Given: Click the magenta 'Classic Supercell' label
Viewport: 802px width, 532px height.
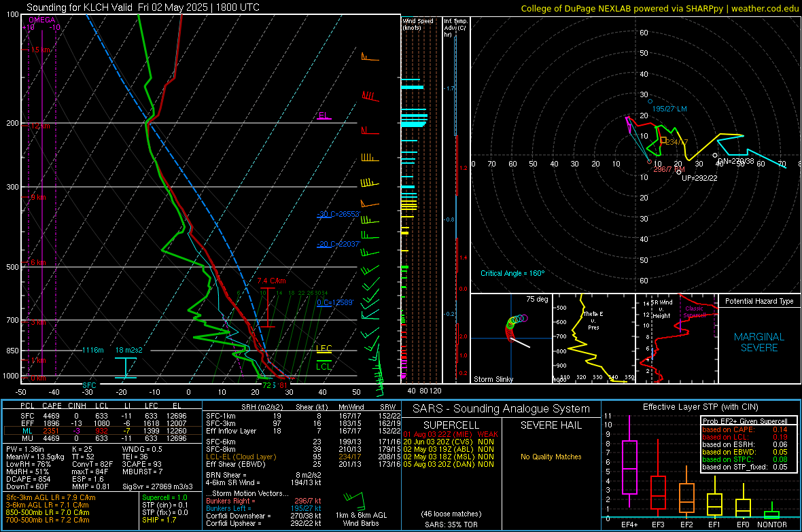Looking at the screenshot, I should 694,312.
